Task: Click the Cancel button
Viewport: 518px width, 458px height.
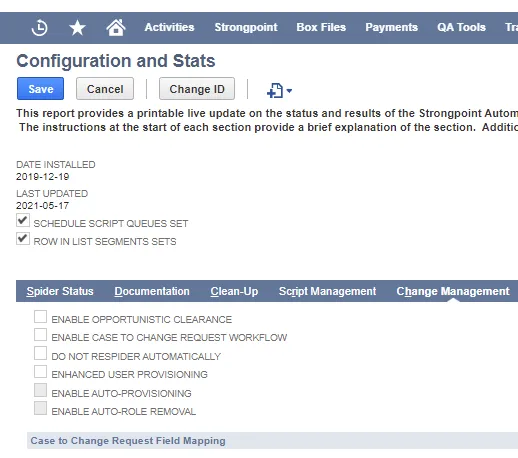Action: (x=105, y=89)
